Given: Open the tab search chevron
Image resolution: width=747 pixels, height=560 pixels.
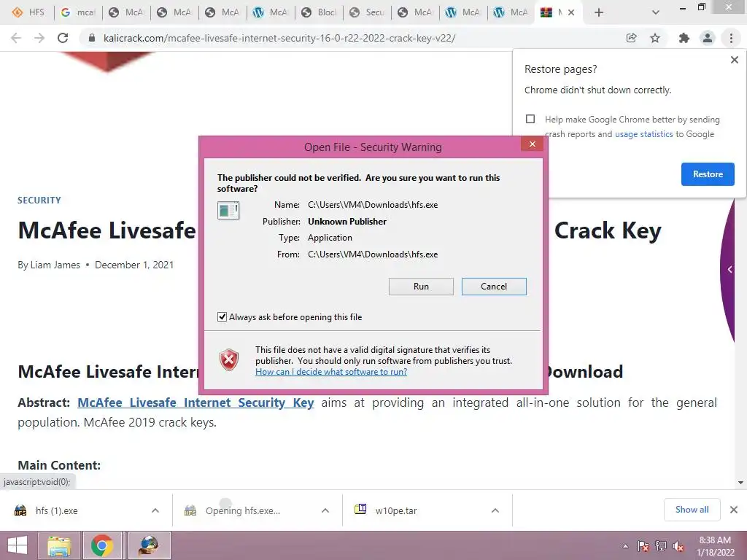Looking at the screenshot, I should (656, 12).
